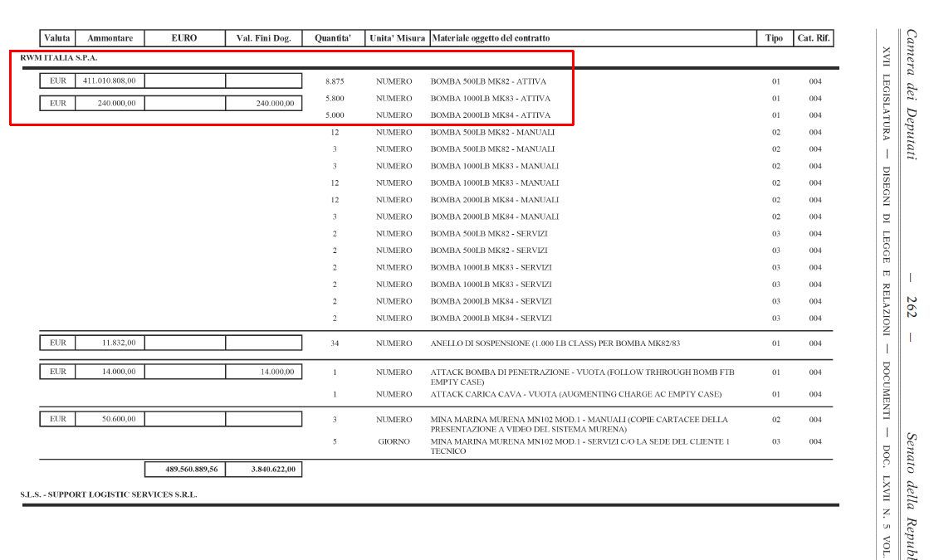Select the amount '50.600,00'
934x560 pixels.
119,419
